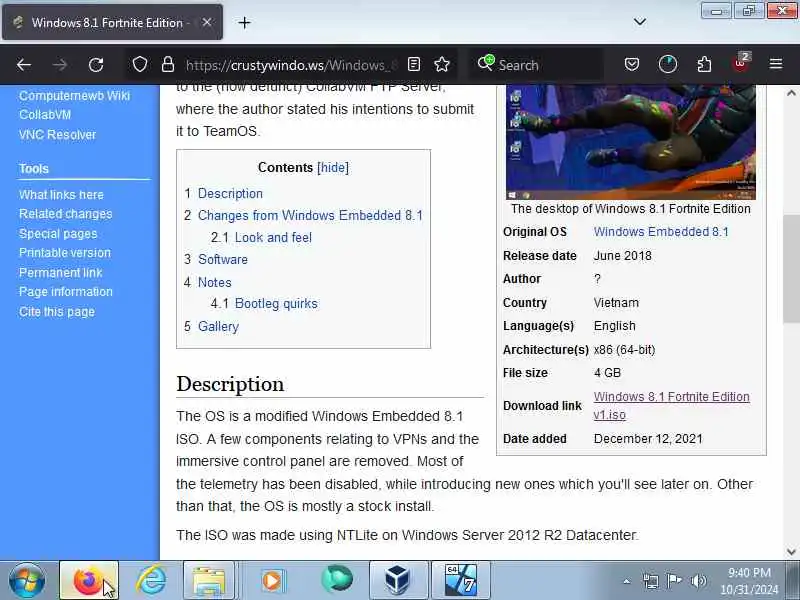Click the Description section heading
Image resolution: width=800 pixels, height=600 pixels.
point(230,384)
